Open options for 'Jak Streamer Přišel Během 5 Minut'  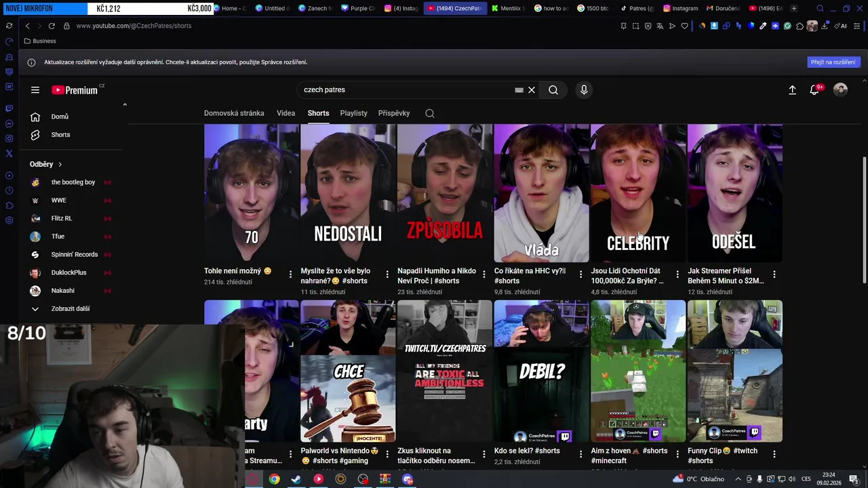[774, 274]
